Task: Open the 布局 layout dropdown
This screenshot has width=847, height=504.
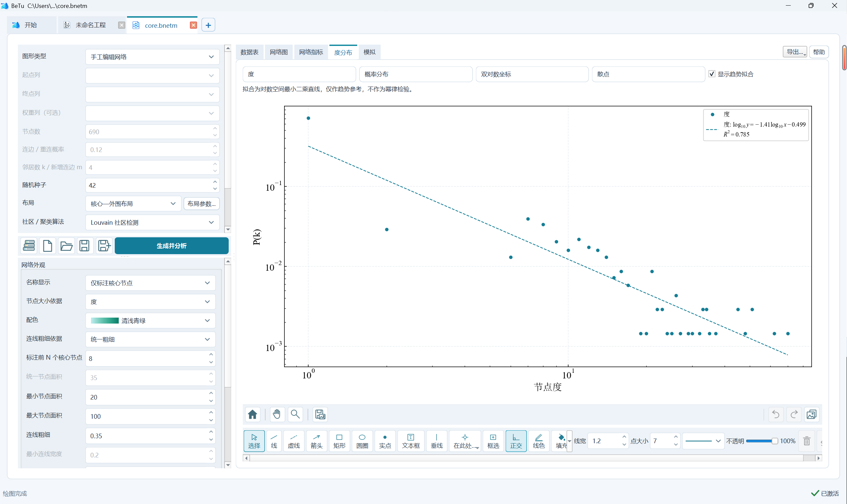Action: (133, 204)
